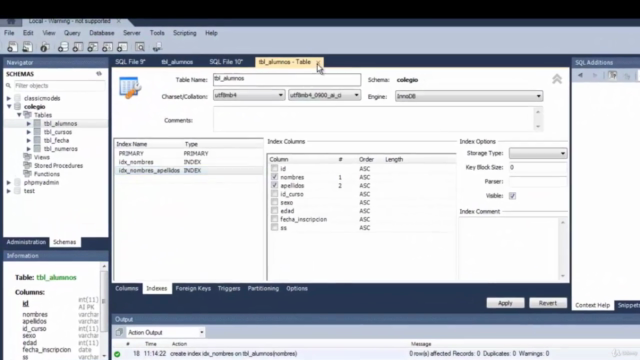Screen dimensions: 640x360
Task: Open the Storage Type dropdown
Action: (x=538, y=153)
